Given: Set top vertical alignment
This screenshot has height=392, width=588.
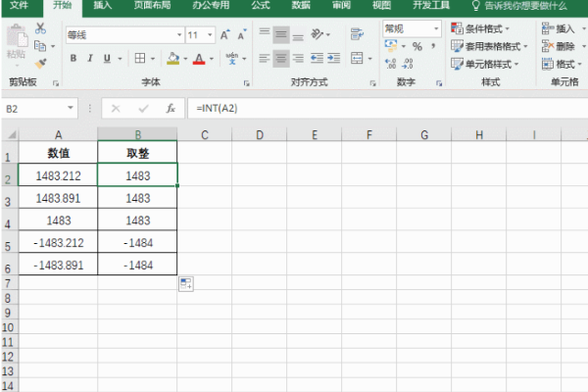Looking at the screenshot, I should click(264, 34).
